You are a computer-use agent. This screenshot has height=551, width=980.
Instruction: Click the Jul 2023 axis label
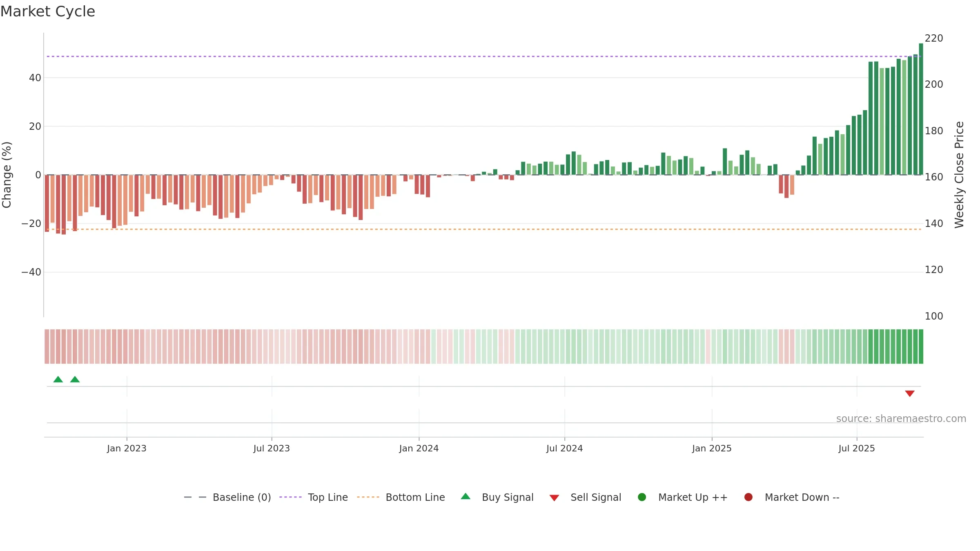click(272, 449)
